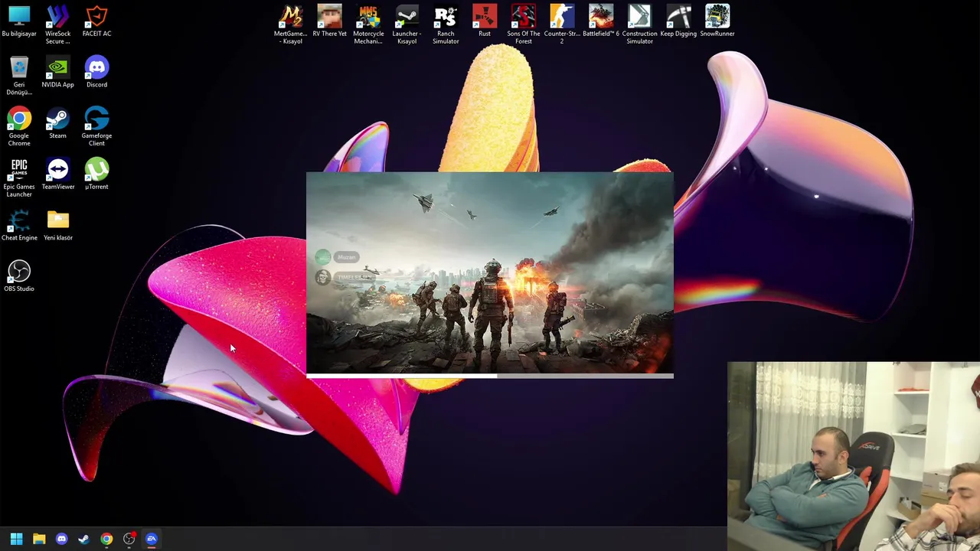Open File Explorer from the taskbar

coord(39,539)
